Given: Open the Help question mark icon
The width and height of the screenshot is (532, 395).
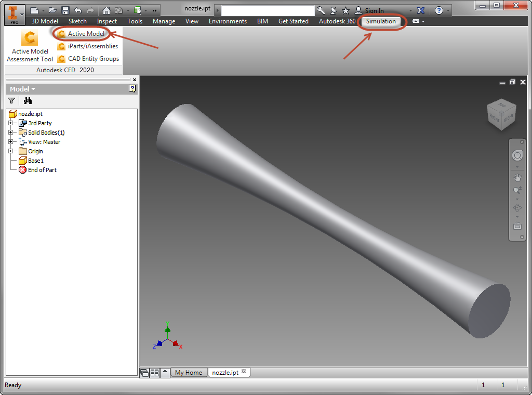Looking at the screenshot, I should [438, 10].
